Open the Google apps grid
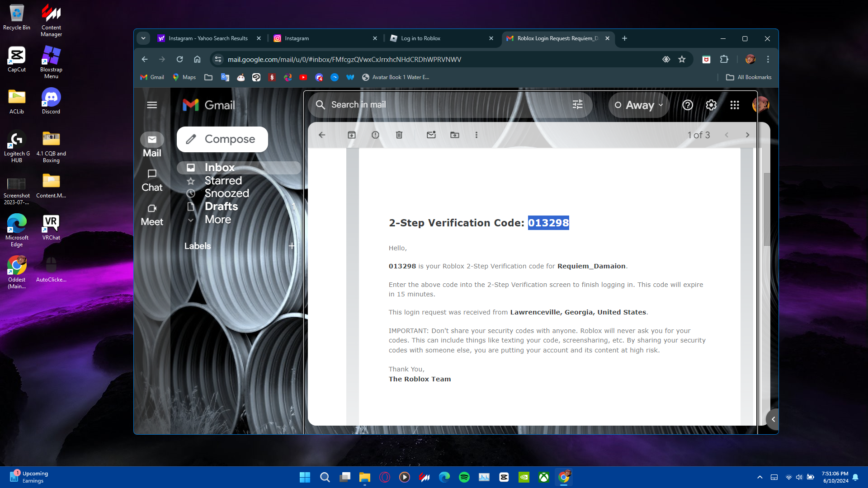Screen dimensions: 868x488 735,105
